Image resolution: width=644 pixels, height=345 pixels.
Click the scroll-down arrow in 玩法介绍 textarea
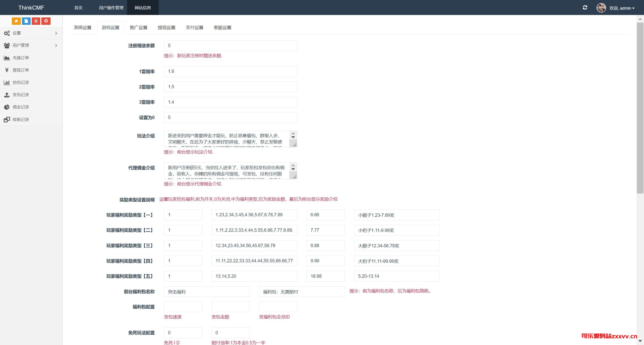click(293, 137)
